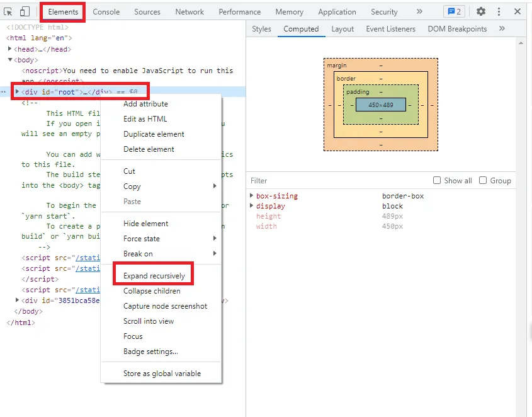Screen dimensions: 532x417
Task: Select the closing </html> tag line
Action: point(21,323)
